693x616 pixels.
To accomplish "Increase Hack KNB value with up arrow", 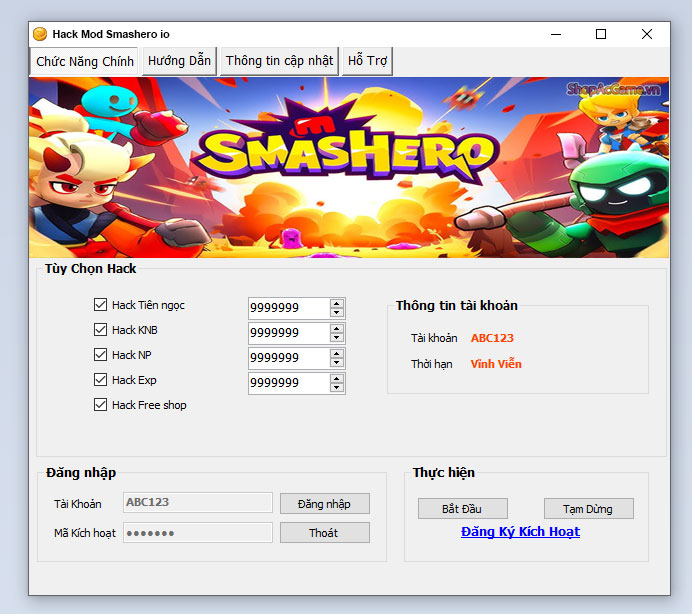I will point(337,329).
